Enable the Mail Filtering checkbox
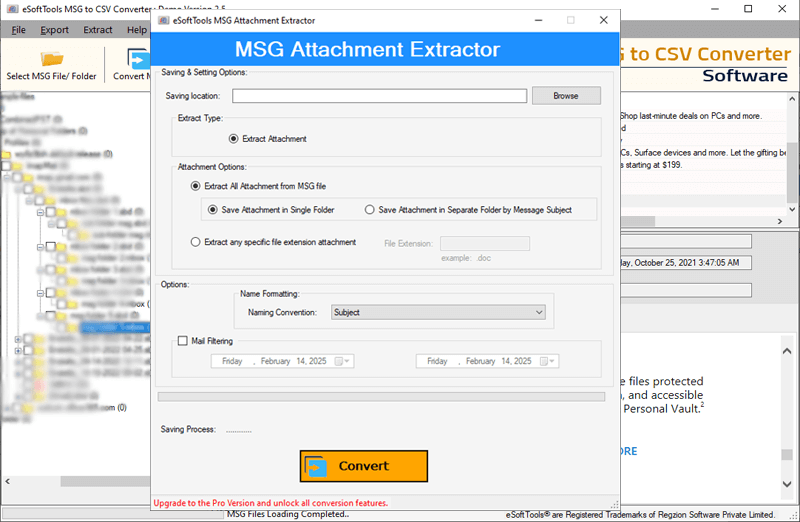 [182, 341]
